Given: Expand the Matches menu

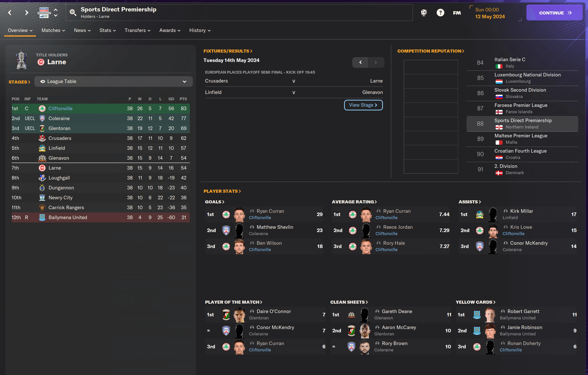Looking at the screenshot, I should pos(53,30).
